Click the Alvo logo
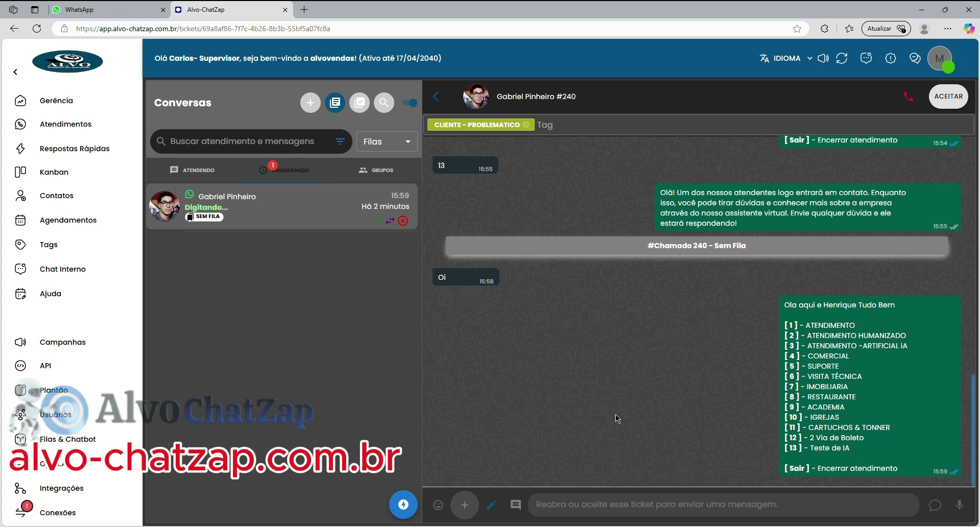The image size is (980, 527). 67,62
